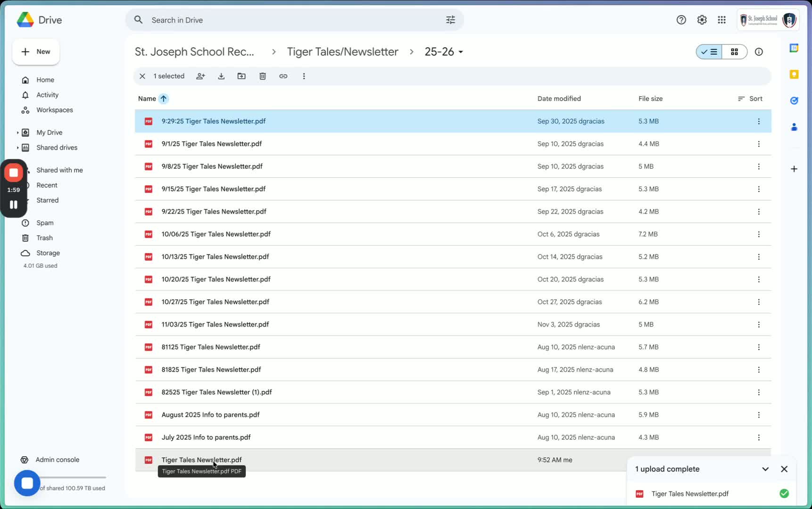View folder details info panel
This screenshot has height=509, width=812.
[x=759, y=52]
